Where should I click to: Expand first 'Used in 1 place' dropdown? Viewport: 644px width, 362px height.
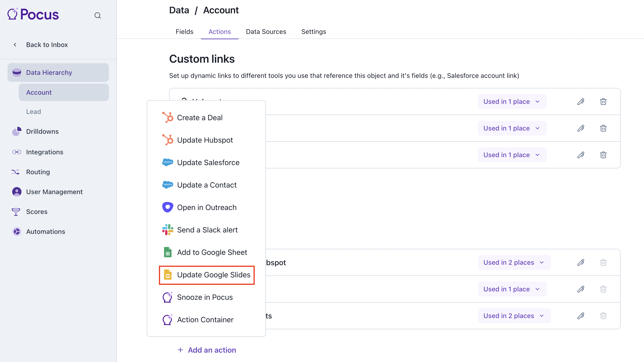tap(512, 101)
